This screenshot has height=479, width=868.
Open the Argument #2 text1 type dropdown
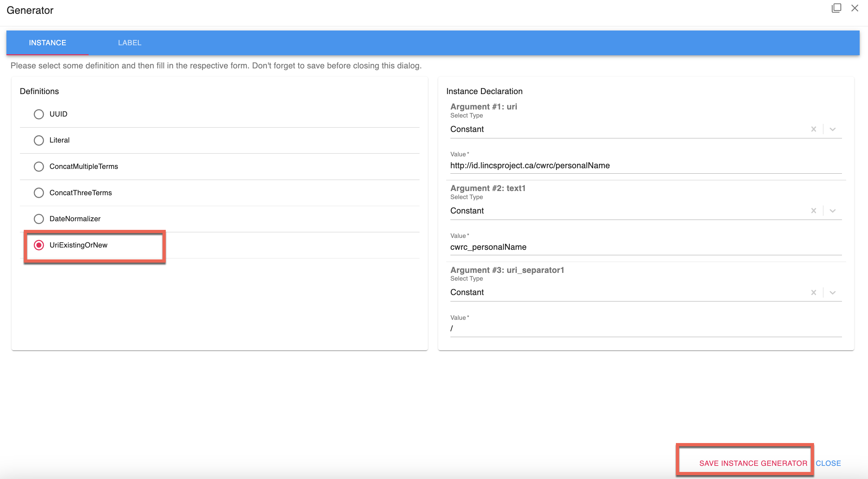pyautogui.click(x=832, y=211)
